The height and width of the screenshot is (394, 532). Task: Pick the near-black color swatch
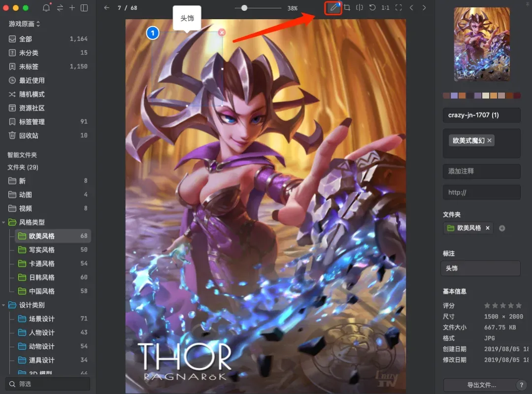tap(470, 96)
